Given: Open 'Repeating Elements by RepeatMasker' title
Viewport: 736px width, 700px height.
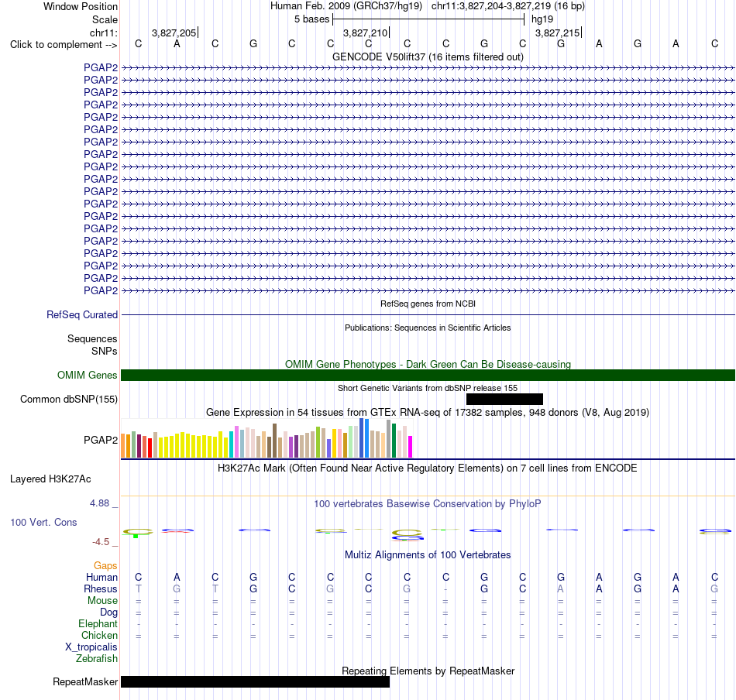Looking at the screenshot, I should coord(428,671).
